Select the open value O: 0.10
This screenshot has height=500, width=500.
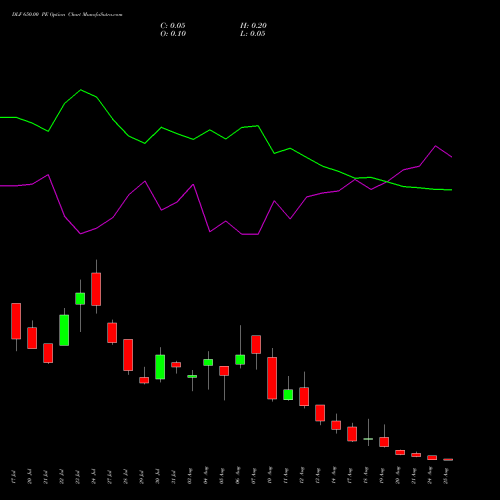click(x=173, y=34)
